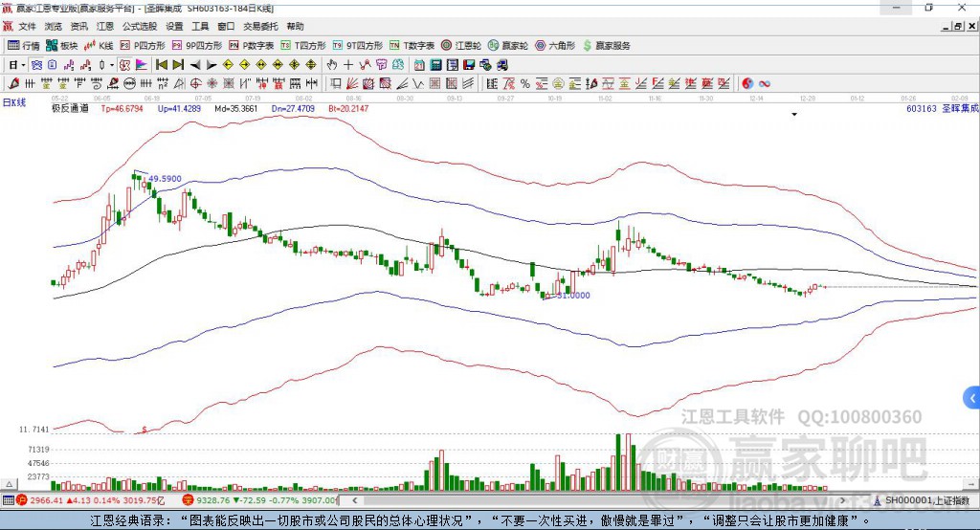Image resolution: width=980 pixels, height=530 pixels.
Task: Open the 六角形 hexagon tool
Action: pos(555,46)
